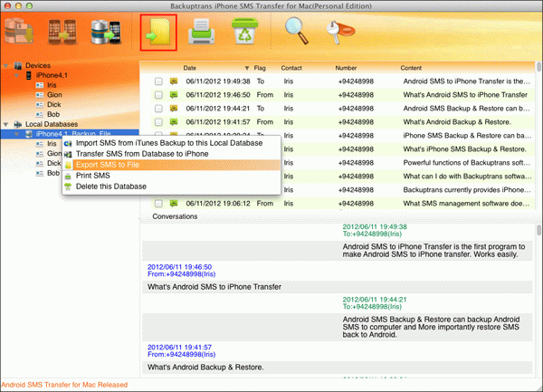Image resolution: width=543 pixels, height=392 pixels.
Task: Select Iris under iPhone4,1_Backup_File database
Action: (52, 144)
